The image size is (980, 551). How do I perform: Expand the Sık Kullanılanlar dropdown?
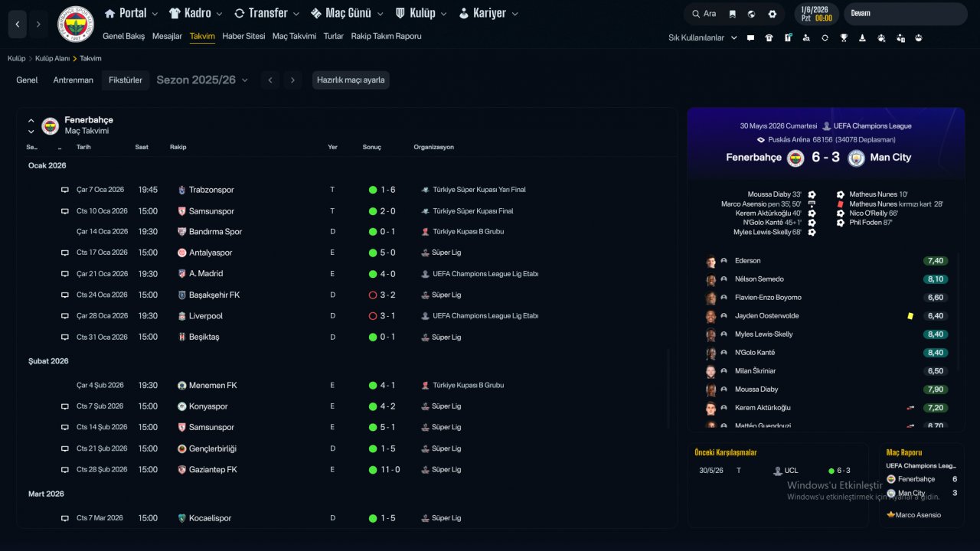[x=703, y=37]
